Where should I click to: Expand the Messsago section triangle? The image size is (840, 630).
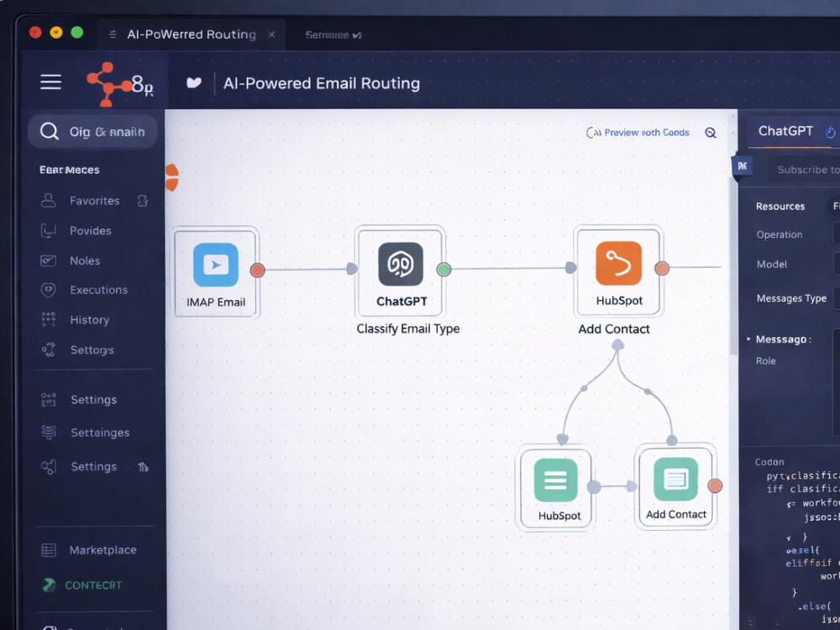pos(749,339)
